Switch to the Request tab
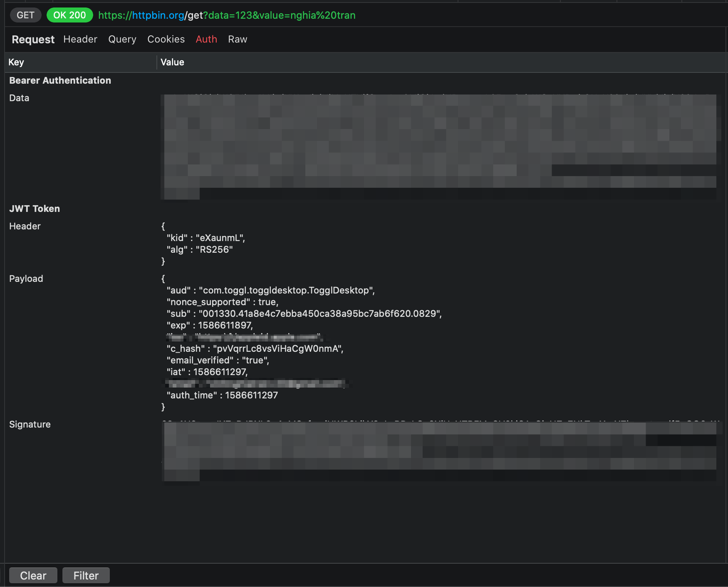This screenshot has width=728, height=587. click(32, 39)
